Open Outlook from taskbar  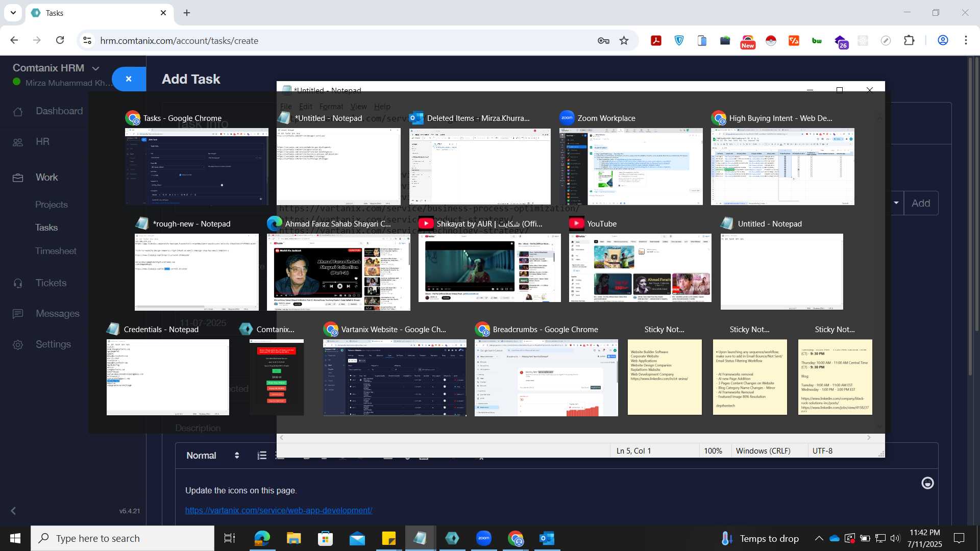547,538
